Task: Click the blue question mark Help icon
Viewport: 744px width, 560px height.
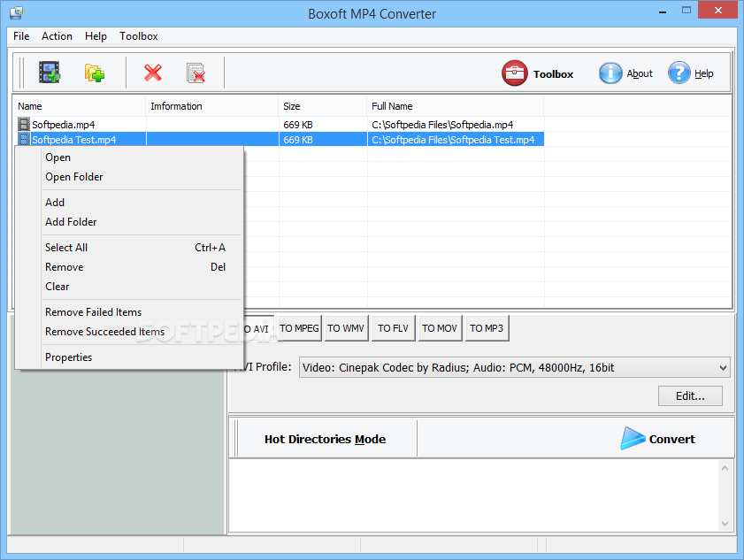Action: tap(679, 73)
